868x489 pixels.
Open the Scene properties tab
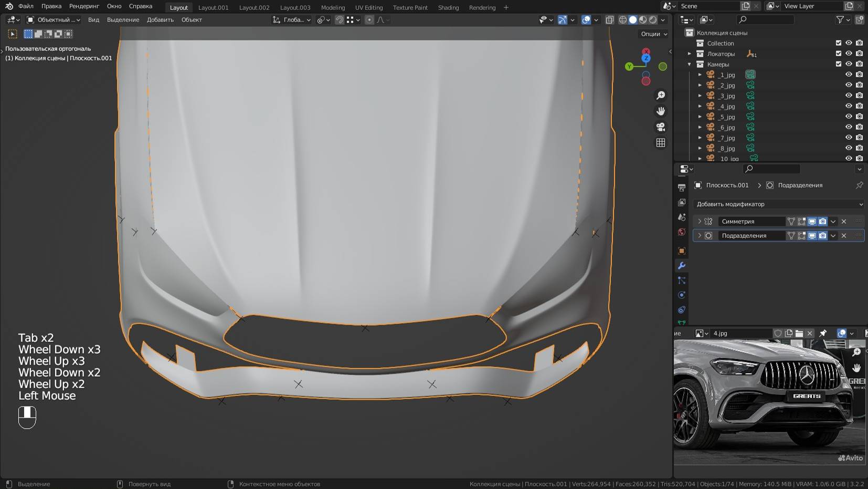click(x=682, y=217)
